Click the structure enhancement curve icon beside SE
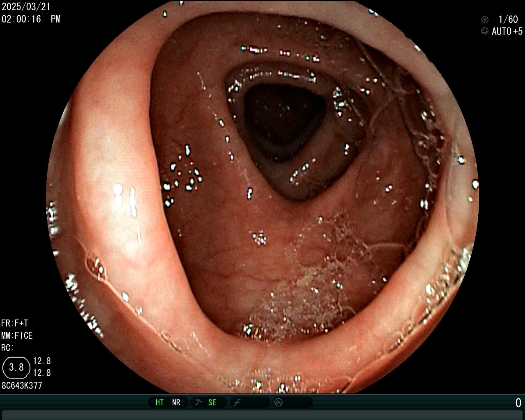The image size is (525, 420). tap(199, 402)
